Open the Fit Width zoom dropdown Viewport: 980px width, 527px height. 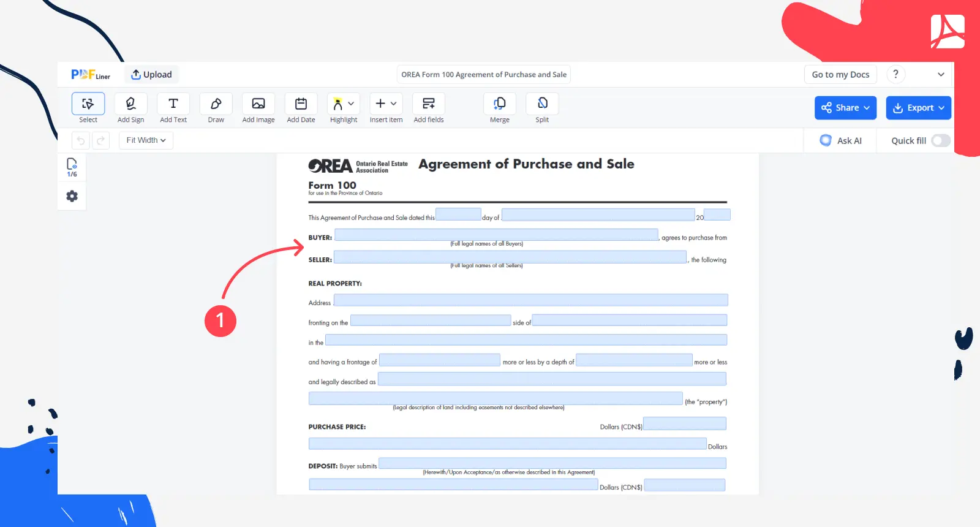(x=146, y=140)
